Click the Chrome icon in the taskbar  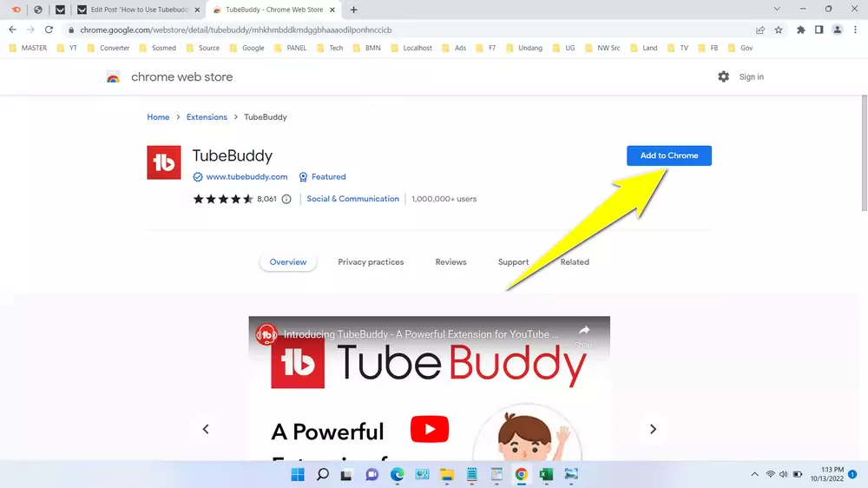click(x=521, y=475)
